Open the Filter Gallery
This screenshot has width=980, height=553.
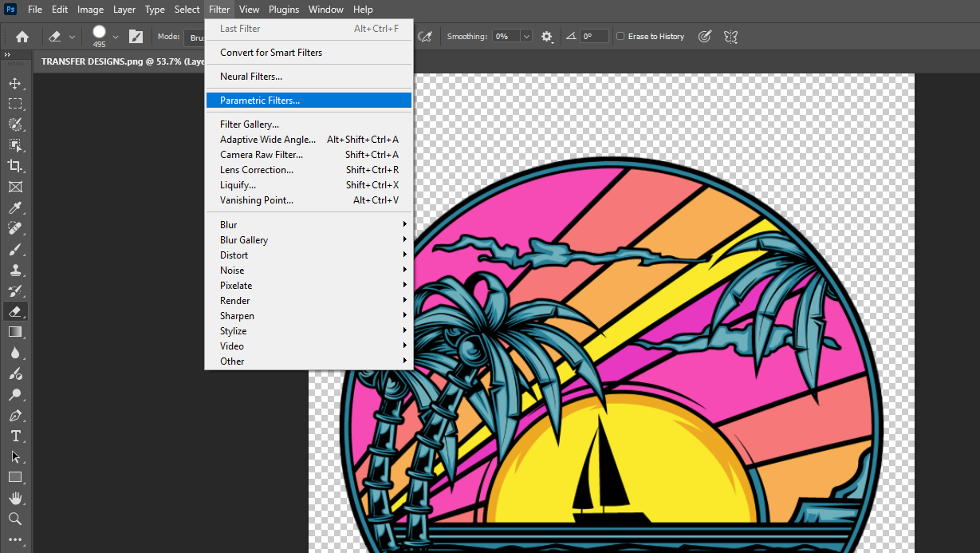309,124
